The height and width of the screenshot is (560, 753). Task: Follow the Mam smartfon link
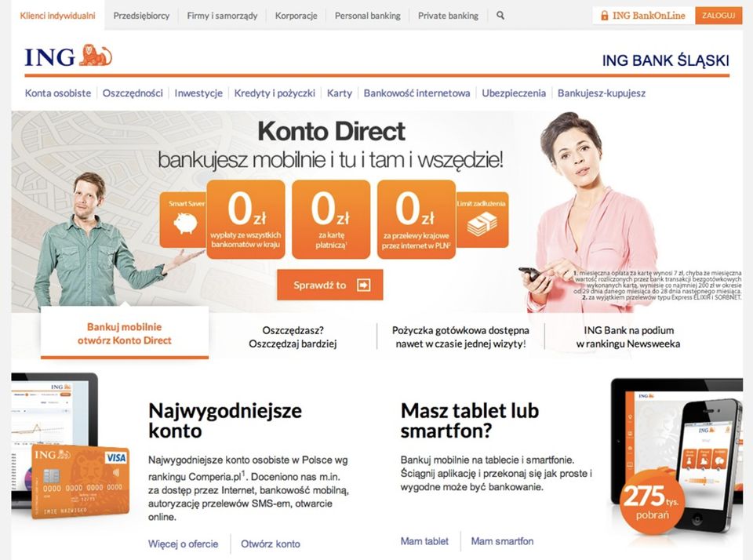click(x=502, y=541)
